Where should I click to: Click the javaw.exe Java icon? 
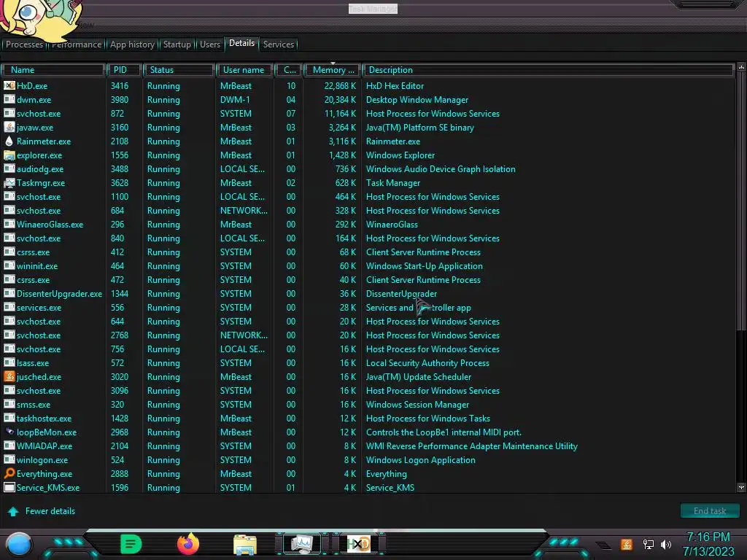pyautogui.click(x=9, y=127)
